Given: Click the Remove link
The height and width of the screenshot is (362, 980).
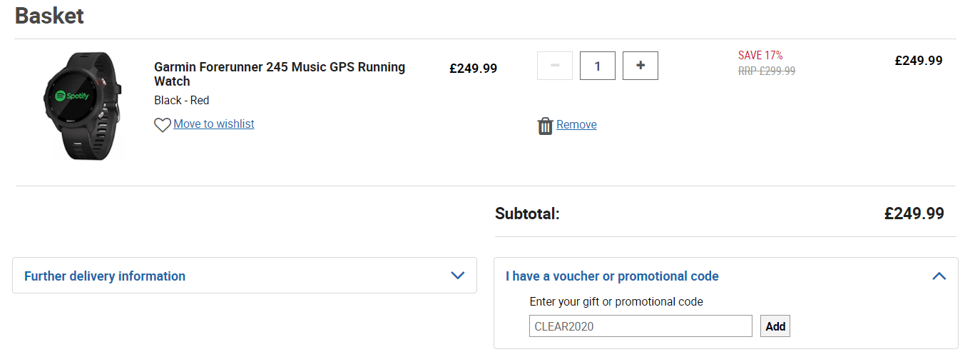Looking at the screenshot, I should (x=576, y=125).
